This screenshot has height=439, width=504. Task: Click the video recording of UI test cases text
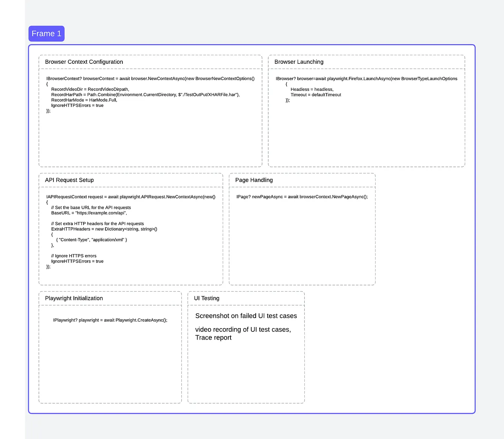[x=243, y=329]
